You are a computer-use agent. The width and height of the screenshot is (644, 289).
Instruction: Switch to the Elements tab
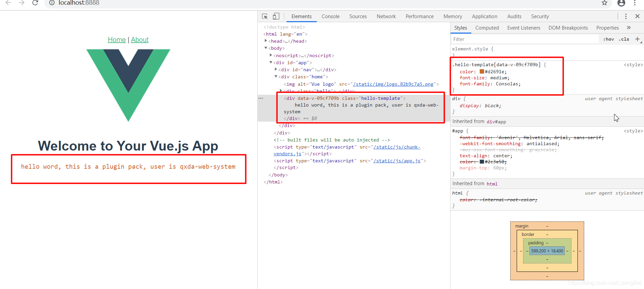301,16
